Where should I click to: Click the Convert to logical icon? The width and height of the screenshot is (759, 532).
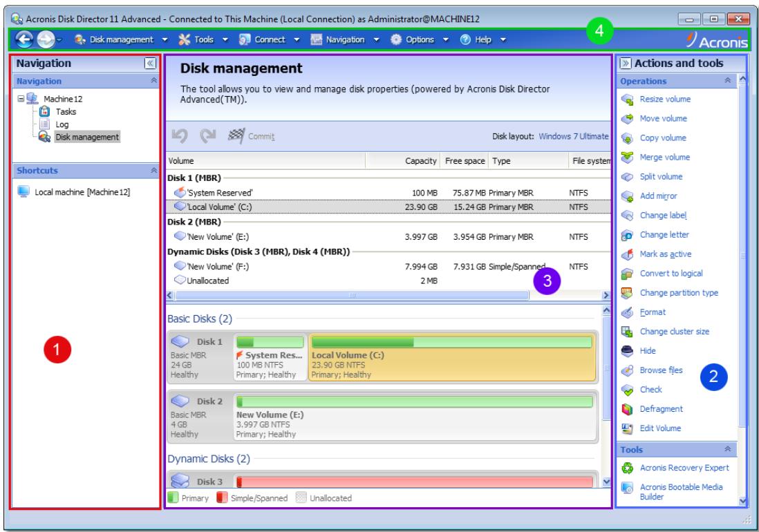coord(628,274)
